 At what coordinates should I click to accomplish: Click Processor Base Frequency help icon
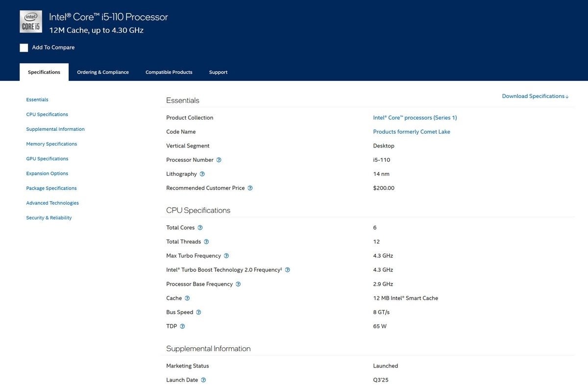coord(238,284)
